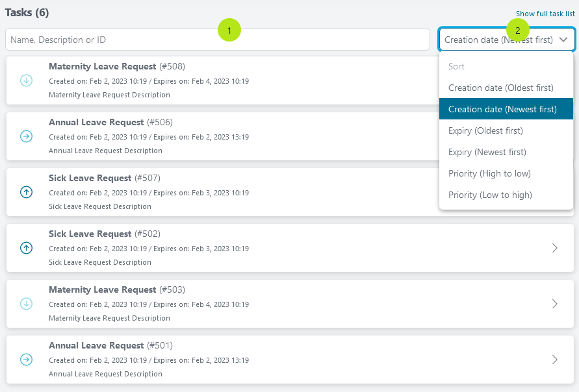This screenshot has width=579, height=392.
Task: Click created/expires date line of task #501
Action: pos(149,360)
